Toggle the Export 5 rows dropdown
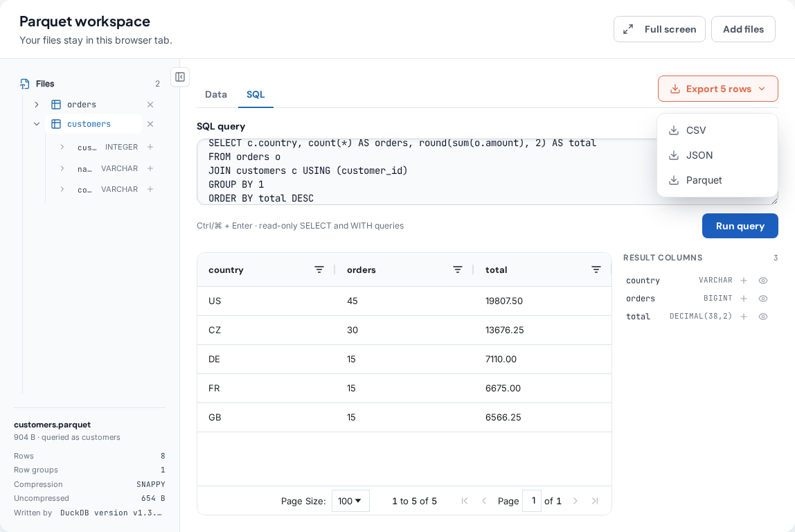Viewport: 795px width, 532px height. pos(718,89)
